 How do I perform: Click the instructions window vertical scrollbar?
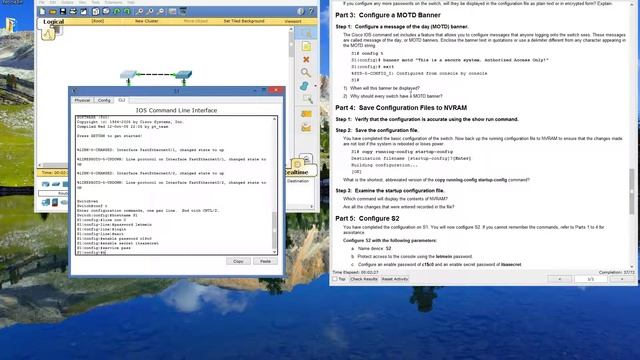coord(632,135)
